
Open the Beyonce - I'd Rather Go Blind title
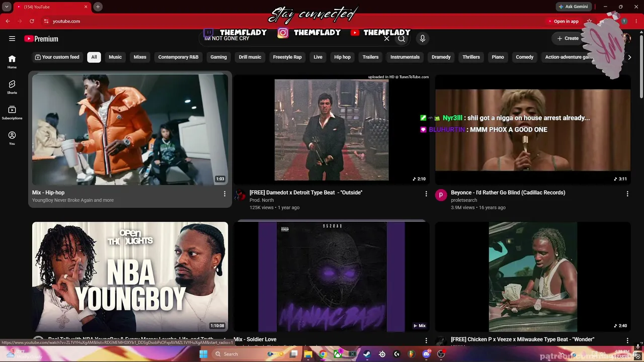coord(508,193)
